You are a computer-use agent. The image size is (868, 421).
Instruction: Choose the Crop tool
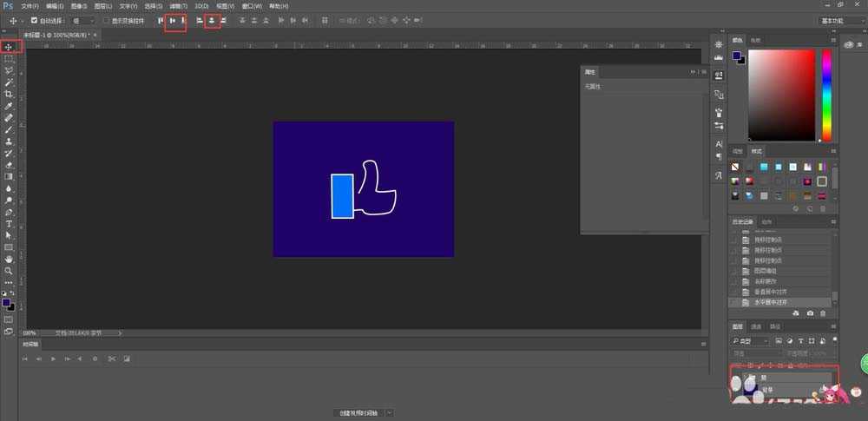tap(10, 94)
